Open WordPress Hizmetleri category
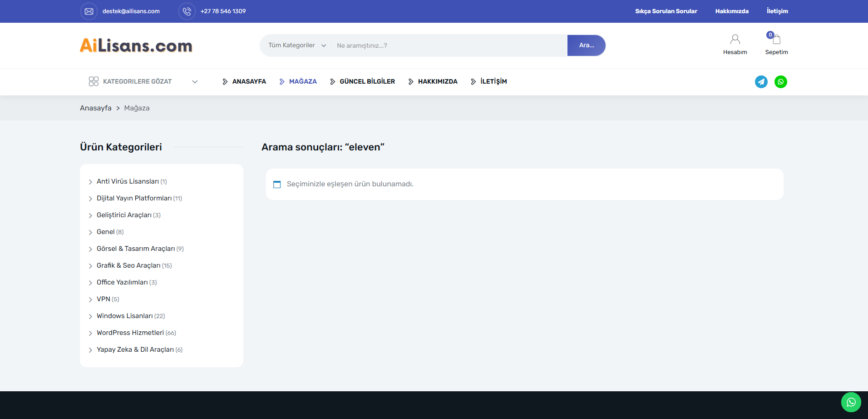Screen dimensions: 868x419 130,333
